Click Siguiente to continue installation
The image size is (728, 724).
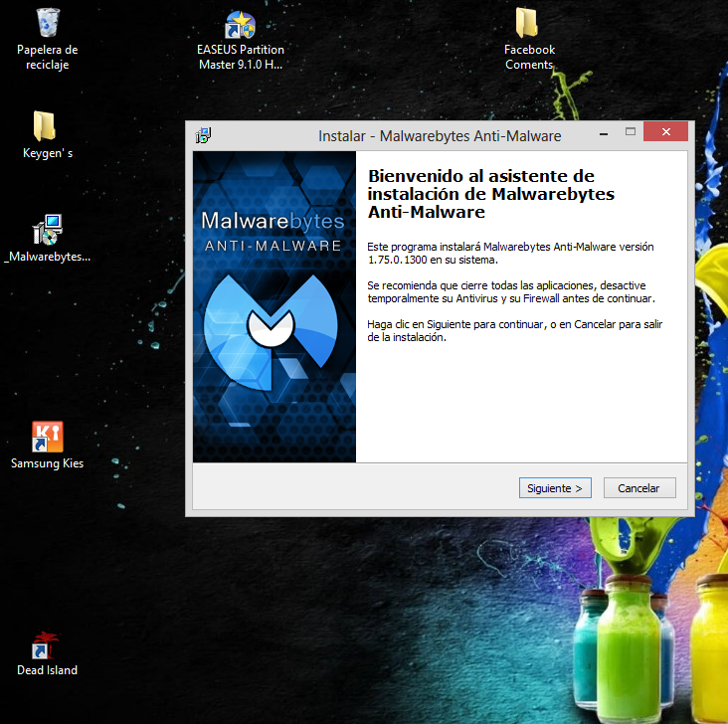[x=555, y=487]
